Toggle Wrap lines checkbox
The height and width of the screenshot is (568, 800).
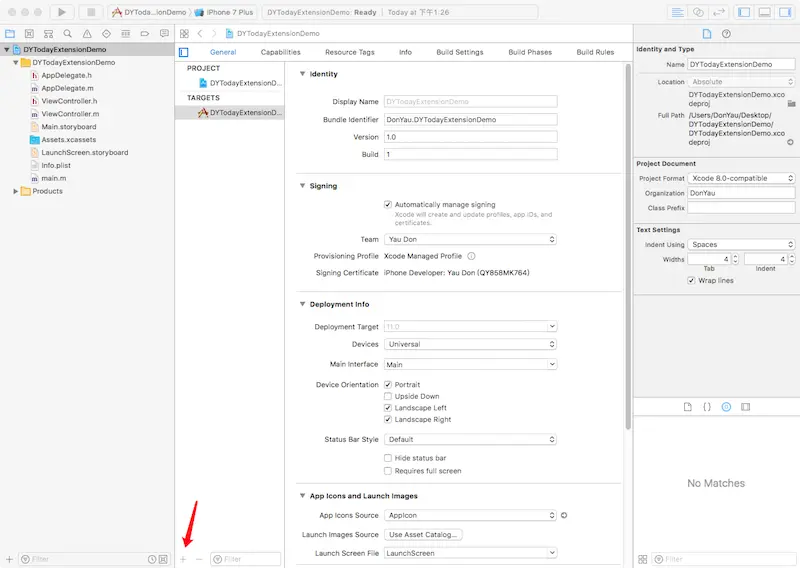[x=691, y=281]
